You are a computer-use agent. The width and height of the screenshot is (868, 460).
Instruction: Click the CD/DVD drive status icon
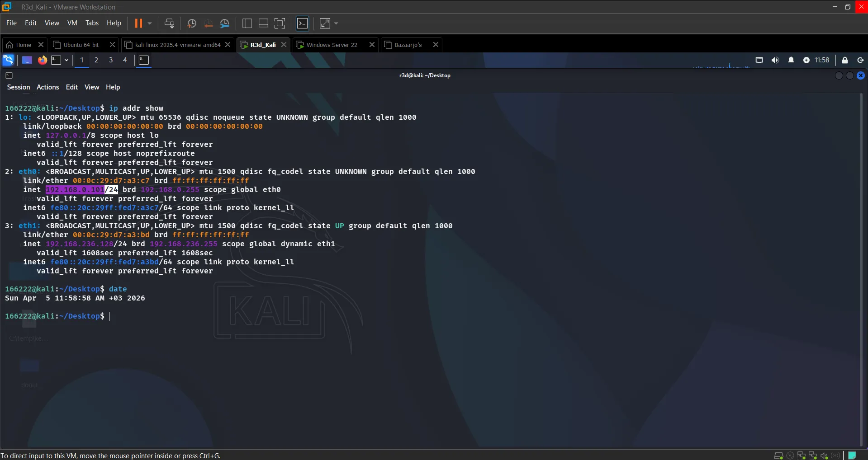(790, 455)
